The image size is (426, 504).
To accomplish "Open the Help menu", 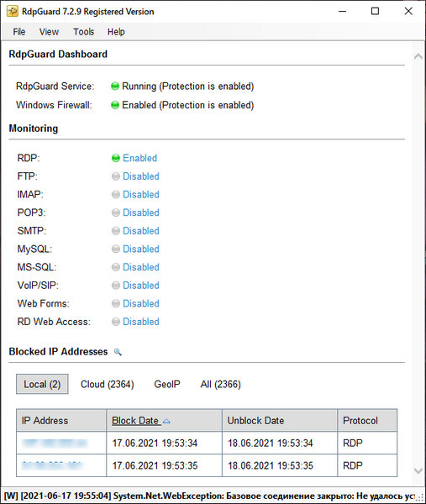I will pos(116,32).
